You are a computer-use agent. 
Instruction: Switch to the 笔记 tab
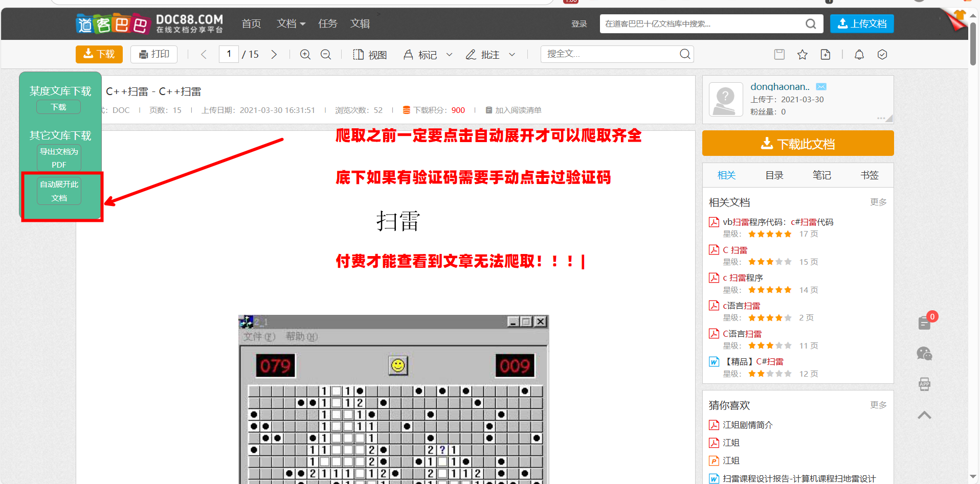[821, 175]
